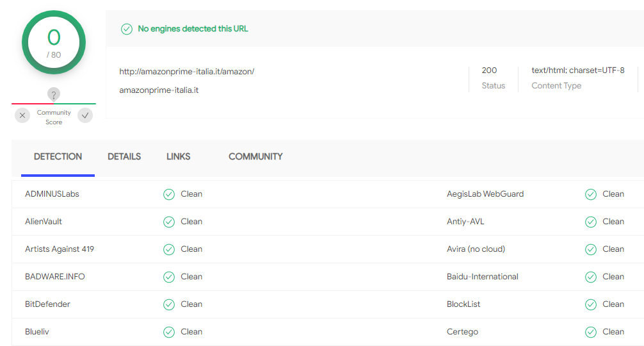Select the AegisLab WebGuard engine name
The width and height of the screenshot is (644, 346).
point(485,194)
